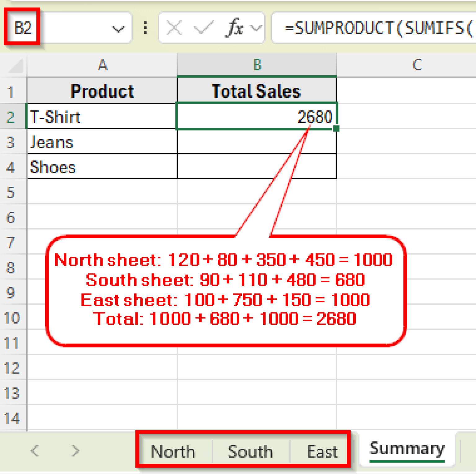Select the empty Total Sales cell beside Shoes

(256, 168)
